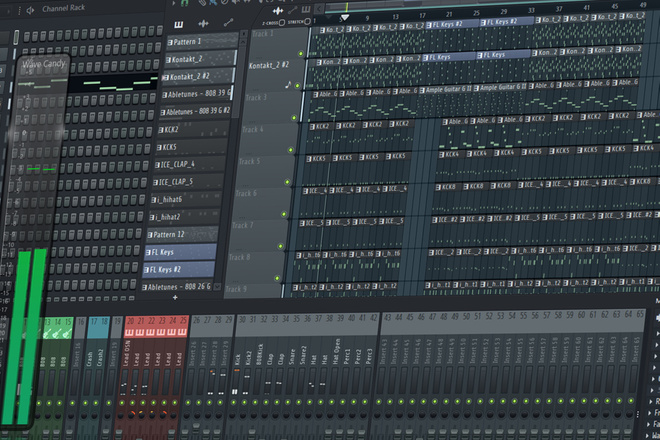Screen dimensions: 660x440
Task: Select automation icon above the Pattern 1 list
Action: [x=229, y=22]
